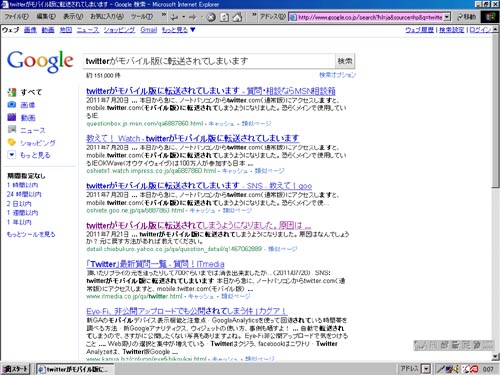Screen dimensions: 500x375
Task: Open the Back button history dropdown arrow
Action: point(183,17)
